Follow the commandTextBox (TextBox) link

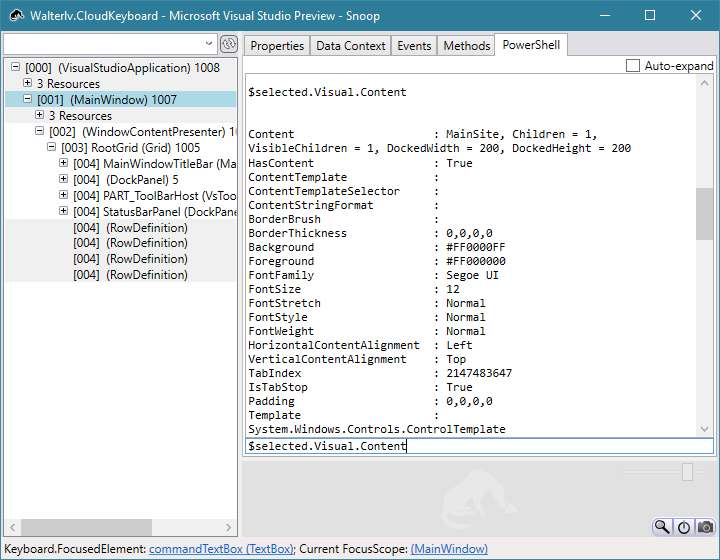tap(221, 549)
